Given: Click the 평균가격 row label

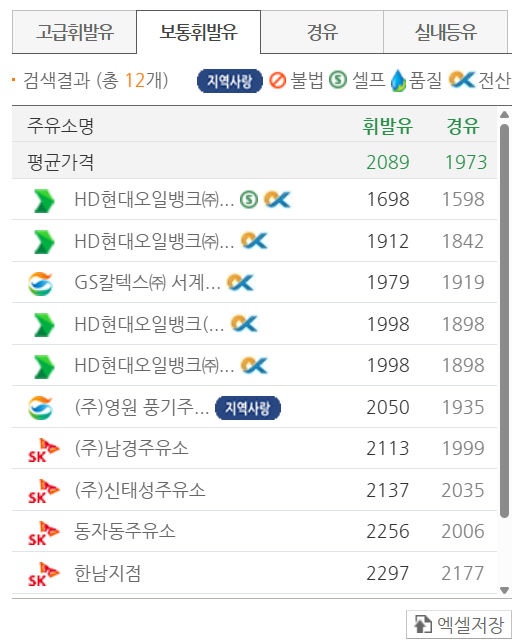Looking at the screenshot, I should click(x=61, y=162).
